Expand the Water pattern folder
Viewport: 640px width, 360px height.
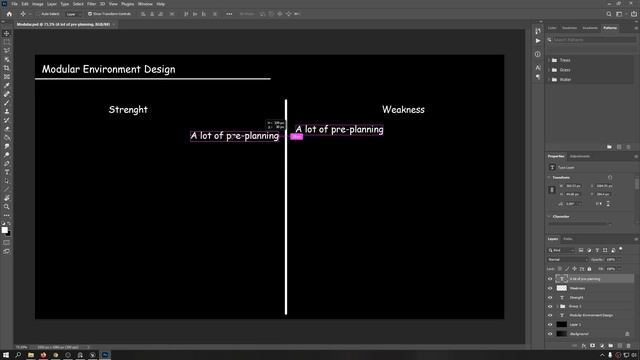[x=549, y=80]
